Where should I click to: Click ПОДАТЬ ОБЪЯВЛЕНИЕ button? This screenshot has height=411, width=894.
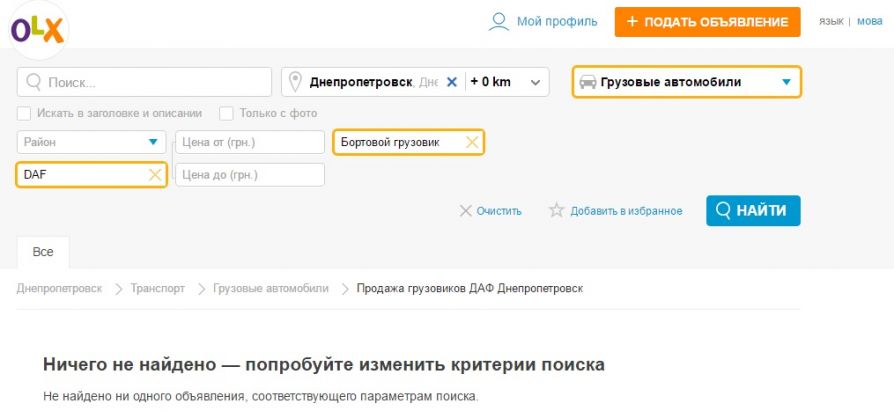coord(707,22)
